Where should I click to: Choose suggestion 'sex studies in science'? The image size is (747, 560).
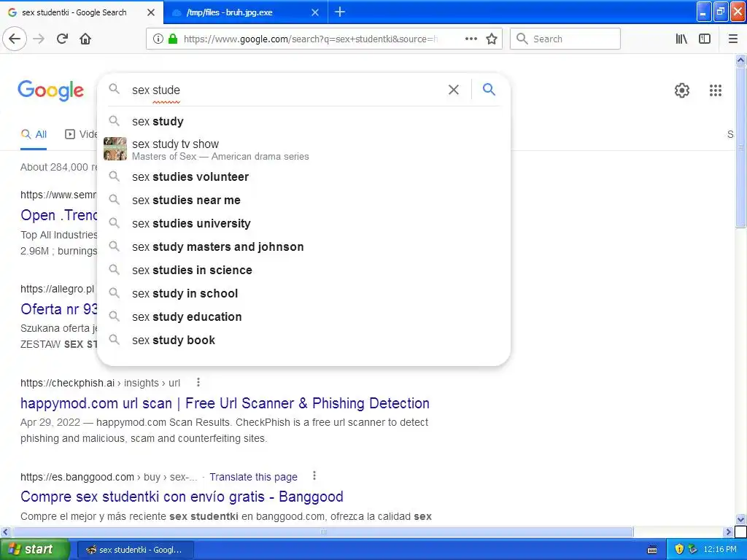pyautogui.click(x=303, y=270)
